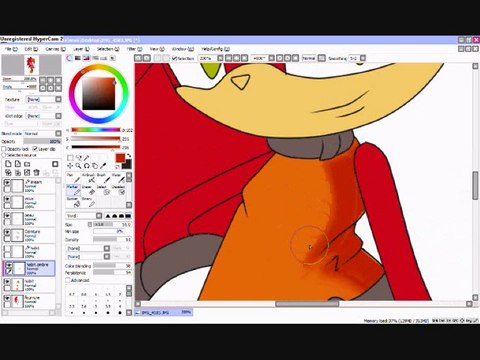The image size is (480, 360).
Task: Choose the Selection source radio option
Action: [4, 155]
